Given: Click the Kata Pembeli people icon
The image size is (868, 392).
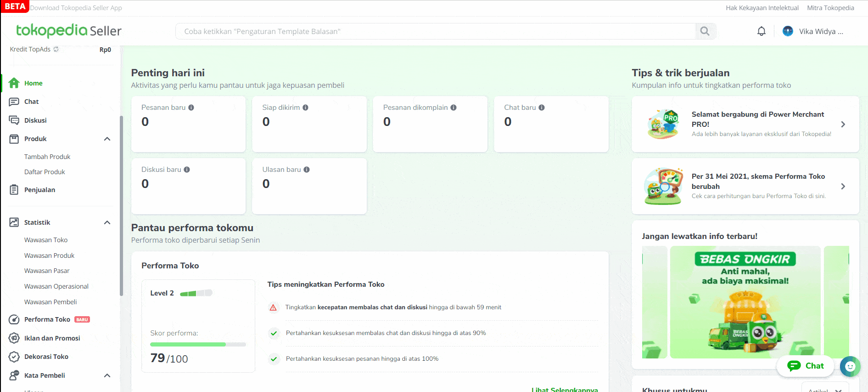Looking at the screenshot, I should [x=14, y=375].
